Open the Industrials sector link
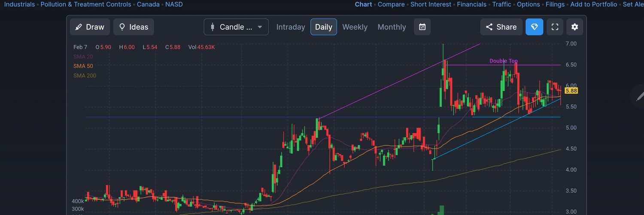Screen dimensions: 644x215 click(x=19, y=4)
